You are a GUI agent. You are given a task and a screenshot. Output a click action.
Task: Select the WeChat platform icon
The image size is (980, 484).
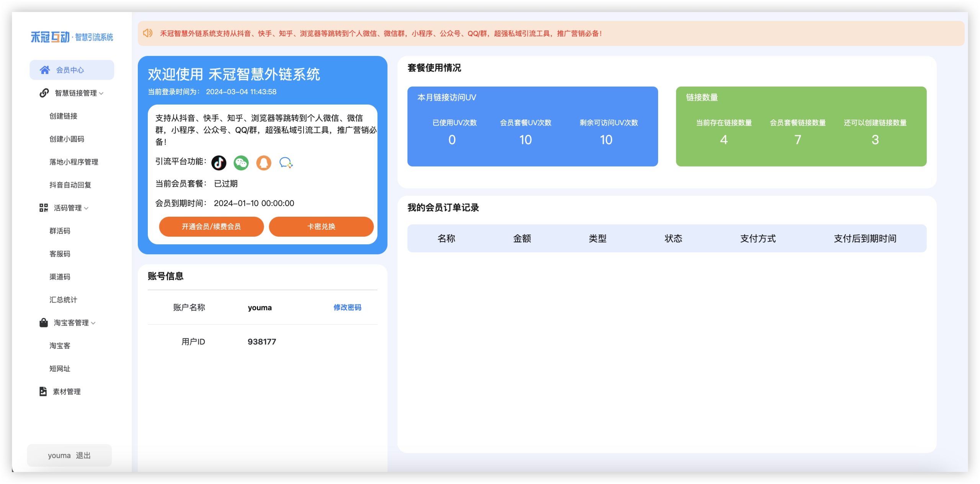(241, 162)
